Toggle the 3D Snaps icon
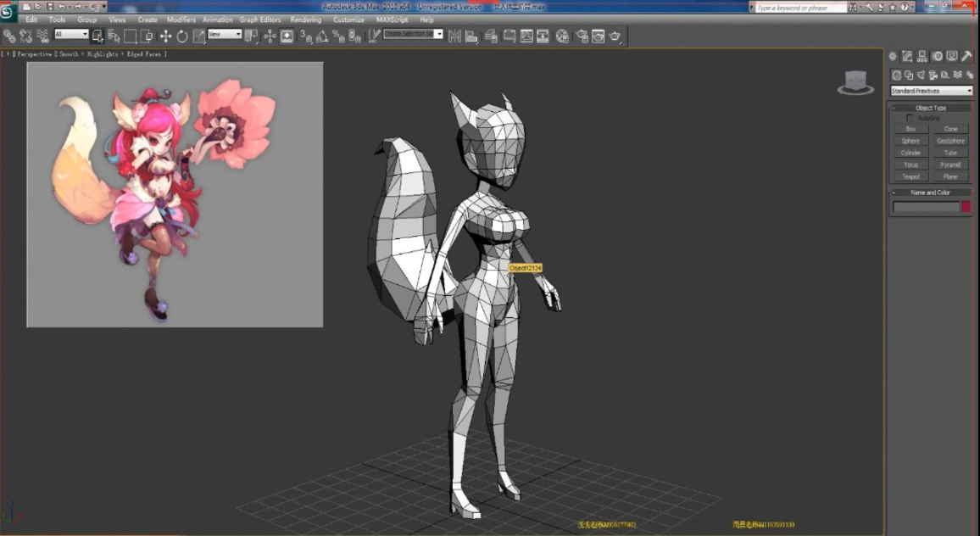 point(306,36)
